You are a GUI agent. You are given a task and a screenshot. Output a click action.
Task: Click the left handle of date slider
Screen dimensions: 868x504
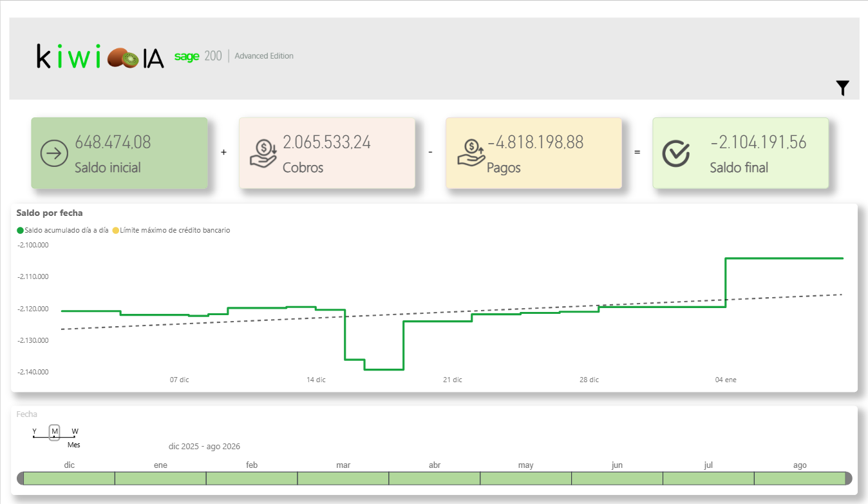20,478
